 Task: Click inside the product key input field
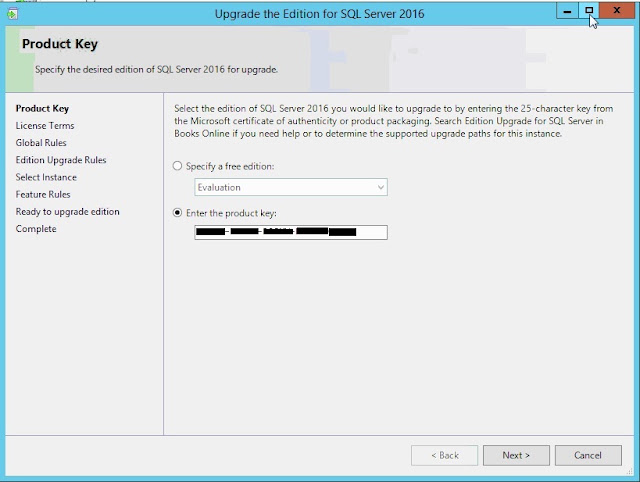(291, 232)
